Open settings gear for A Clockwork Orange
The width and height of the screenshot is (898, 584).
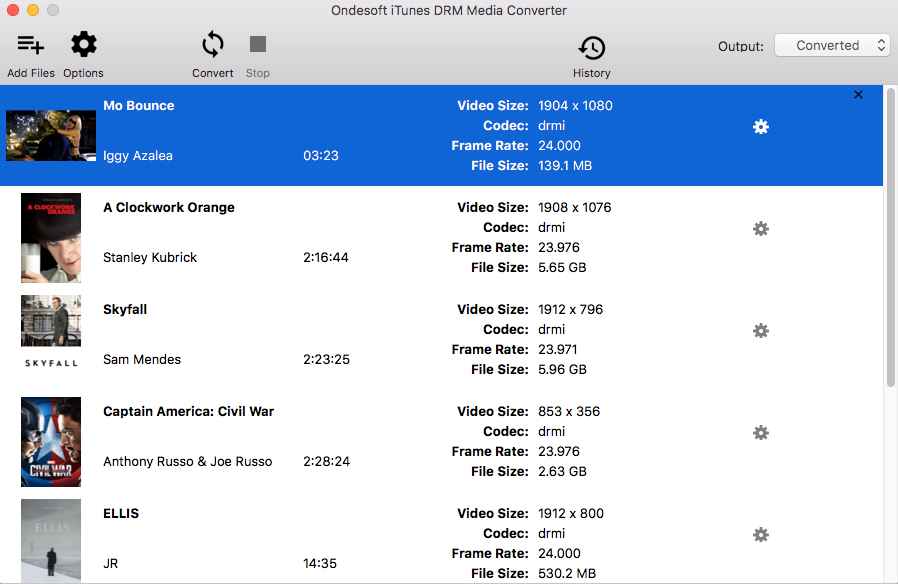760,229
